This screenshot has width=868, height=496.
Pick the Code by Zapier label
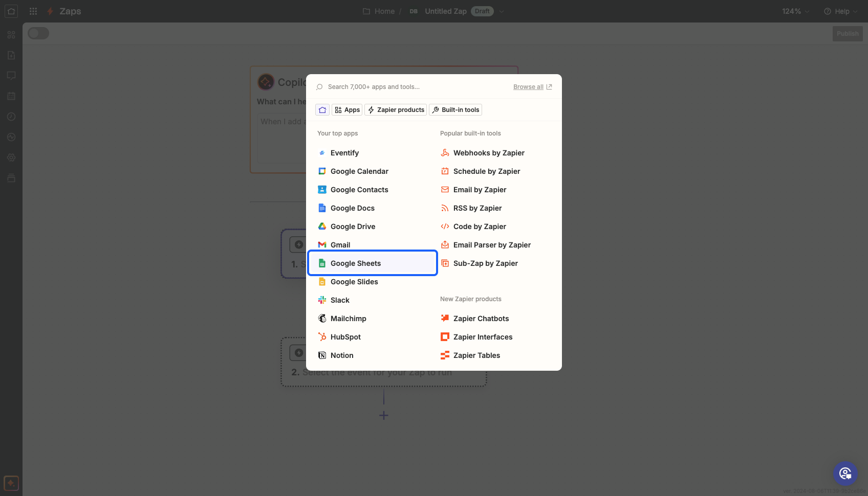click(480, 227)
